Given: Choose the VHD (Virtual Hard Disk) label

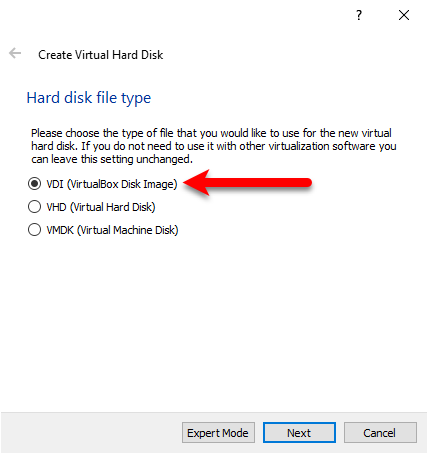Looking at the screenshot, I should (101, 207).
